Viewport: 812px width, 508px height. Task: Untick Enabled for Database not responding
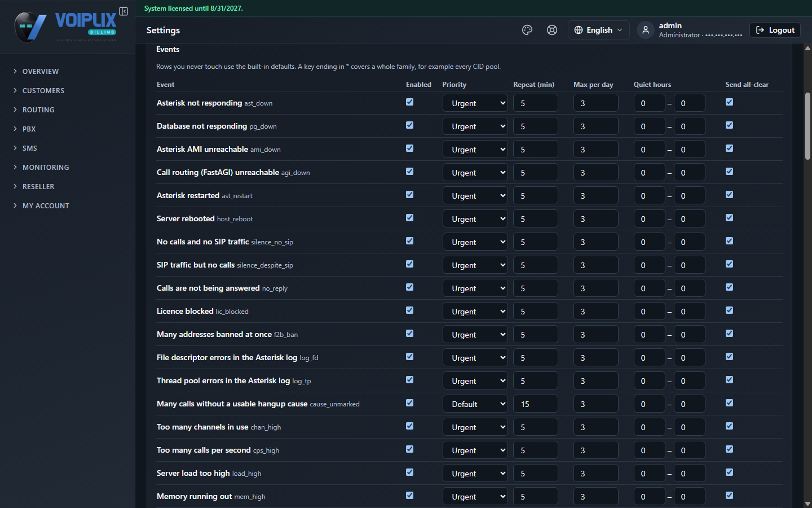point(410,125)
